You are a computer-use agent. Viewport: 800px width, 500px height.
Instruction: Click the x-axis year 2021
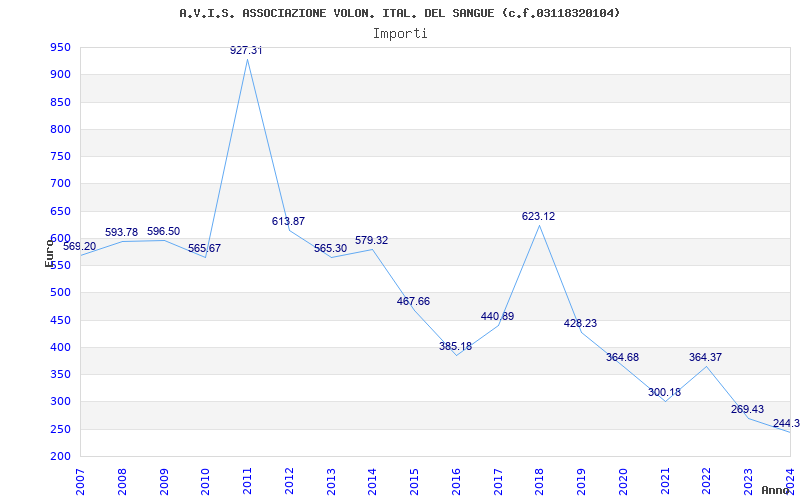click(665, 482)
